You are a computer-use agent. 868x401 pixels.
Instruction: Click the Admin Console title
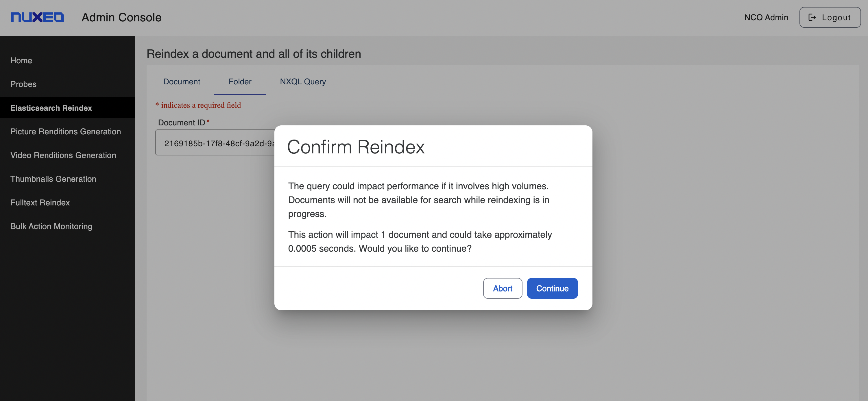pos(121,17)
